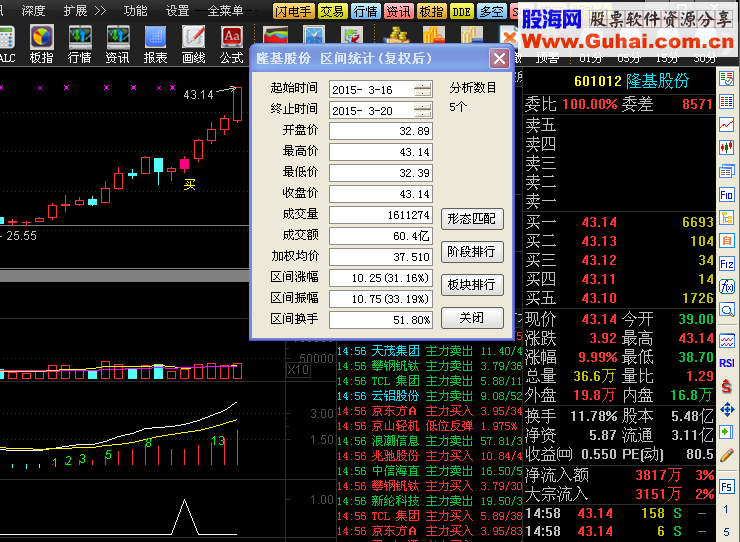
Task: Click the 买五 price 43.10 row
Action: coord(620,298)
